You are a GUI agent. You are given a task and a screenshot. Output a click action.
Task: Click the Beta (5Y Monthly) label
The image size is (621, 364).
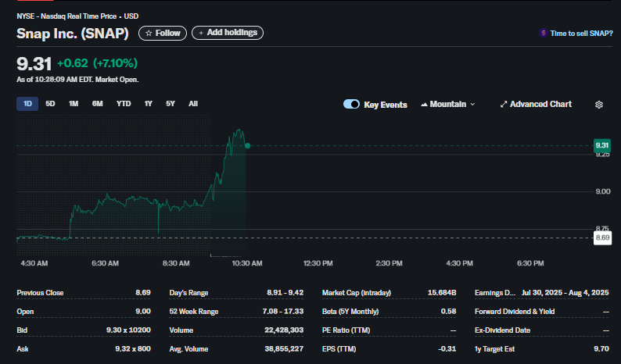point(350,312)
